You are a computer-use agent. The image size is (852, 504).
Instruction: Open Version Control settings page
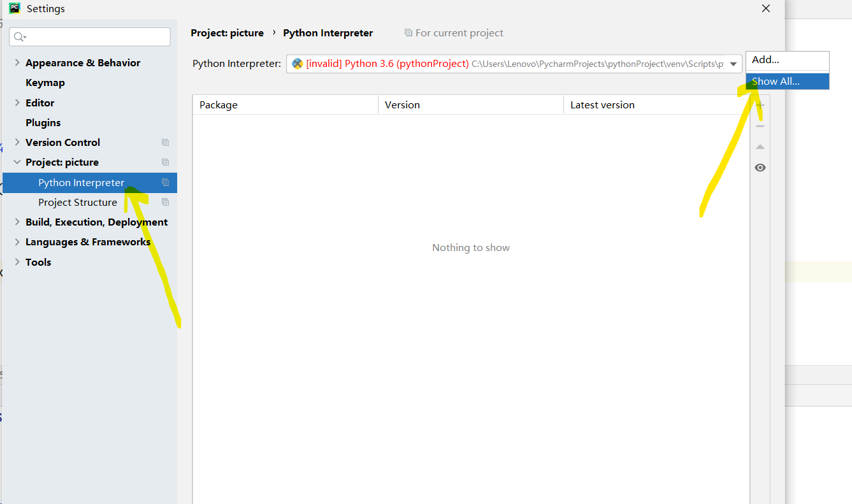tap(62, 142)
